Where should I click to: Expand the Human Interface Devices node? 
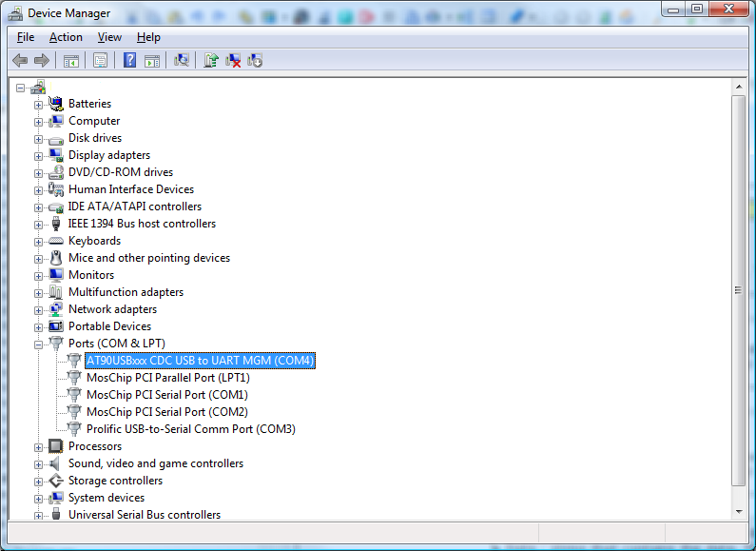point(38,190)
